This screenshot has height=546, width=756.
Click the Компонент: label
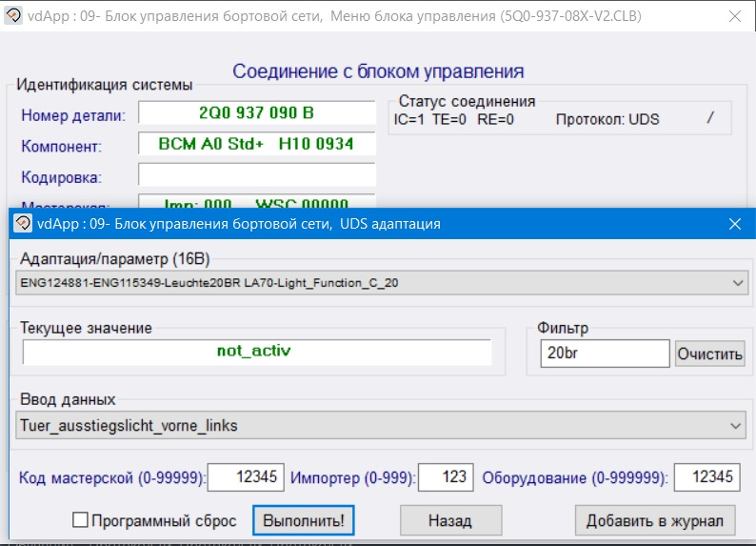click(62, 146)
